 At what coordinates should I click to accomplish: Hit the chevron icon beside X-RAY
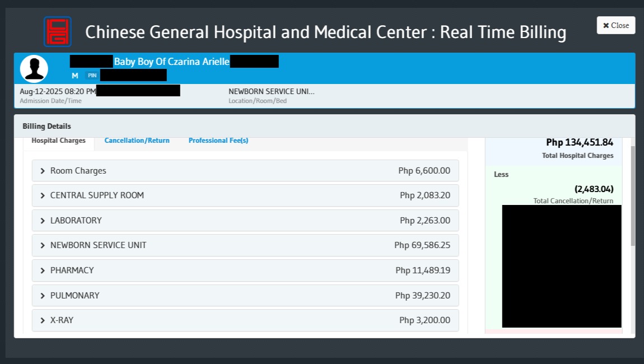(x=43, y=320)
